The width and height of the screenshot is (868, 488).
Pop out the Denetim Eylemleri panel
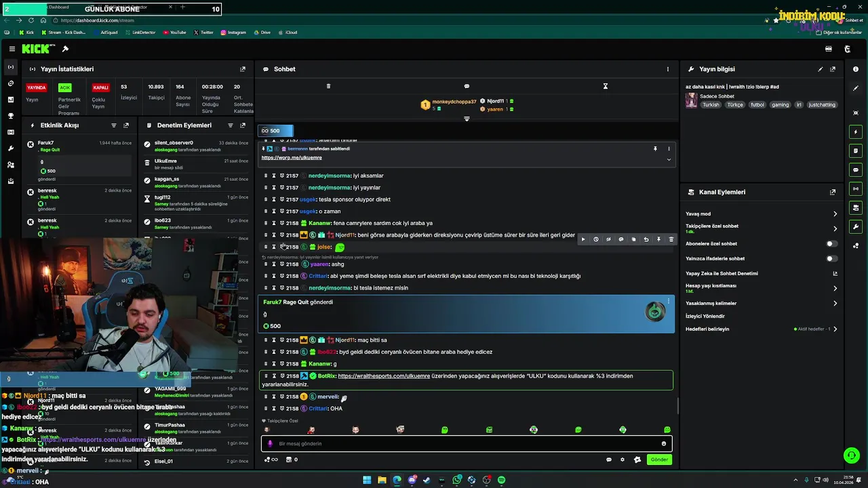[x=243, y=125]
